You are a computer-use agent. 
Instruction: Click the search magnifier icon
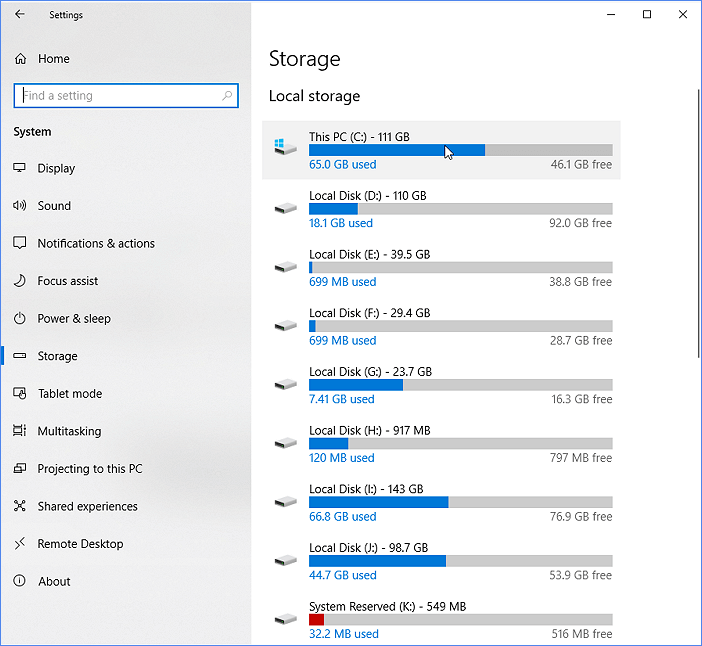(x=227, y=96)
